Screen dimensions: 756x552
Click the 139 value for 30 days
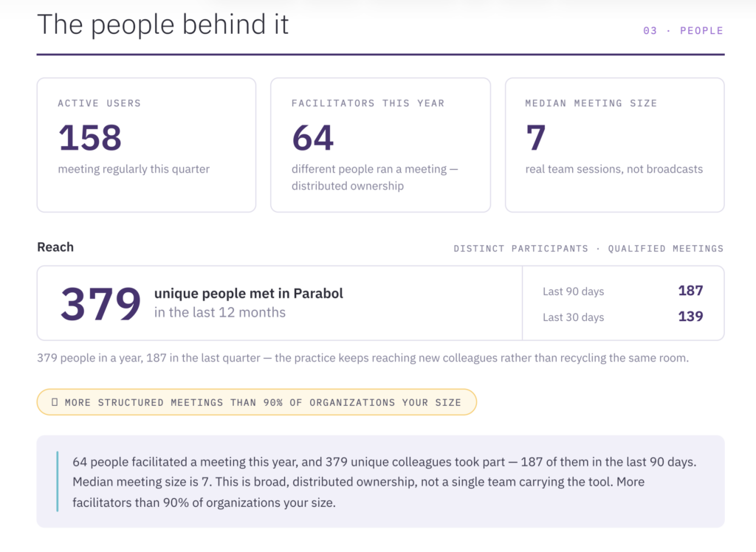(690, 317)
